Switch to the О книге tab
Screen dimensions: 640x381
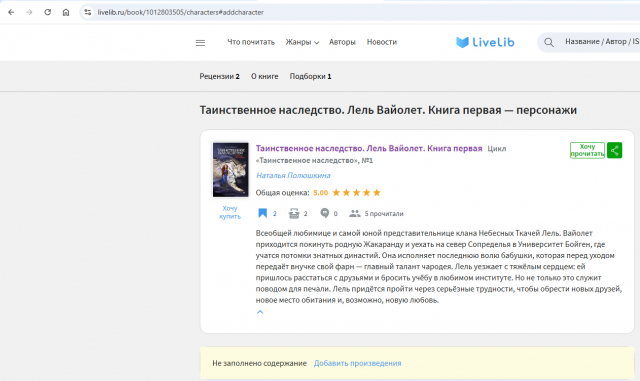point(264,76)
